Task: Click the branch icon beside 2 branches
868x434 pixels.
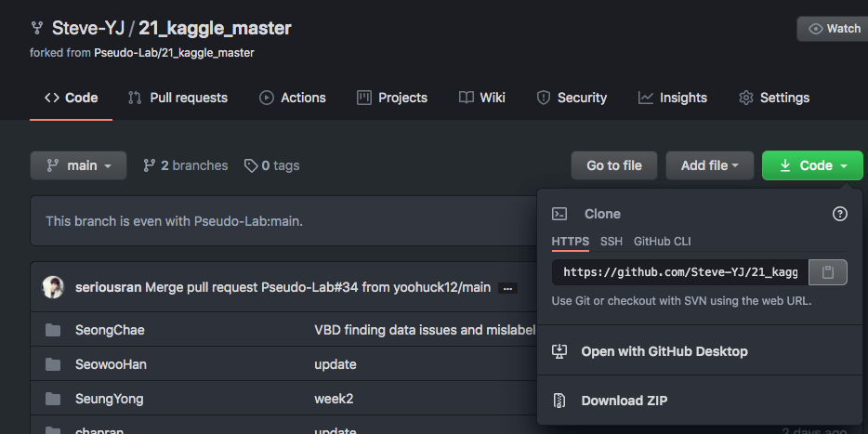Action: tap(149, 165)
